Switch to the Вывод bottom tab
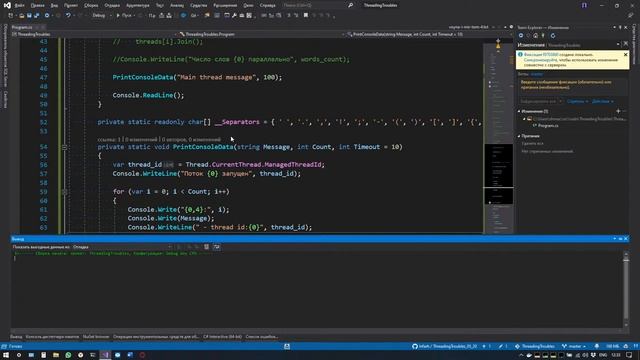 pyautogui.click(x=16, y=337)
